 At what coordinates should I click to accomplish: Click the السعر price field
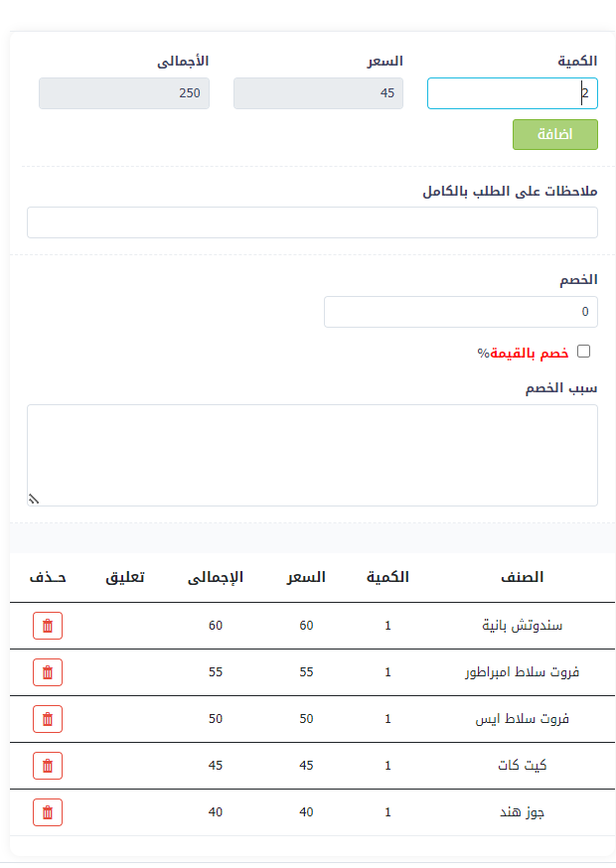[318, 93]
